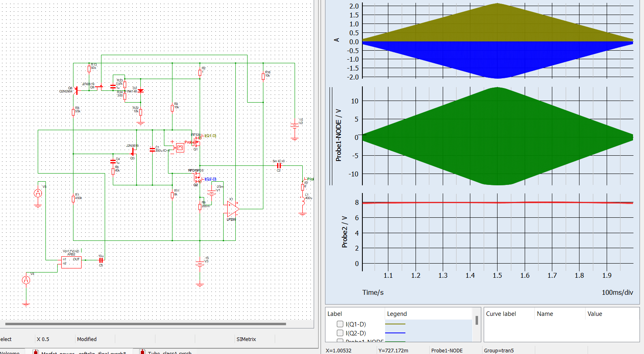This screenshot has height=354, width=644.
Task: Click the 'Probe1-NODE' status readout
Action: click(x=447, y=351)
